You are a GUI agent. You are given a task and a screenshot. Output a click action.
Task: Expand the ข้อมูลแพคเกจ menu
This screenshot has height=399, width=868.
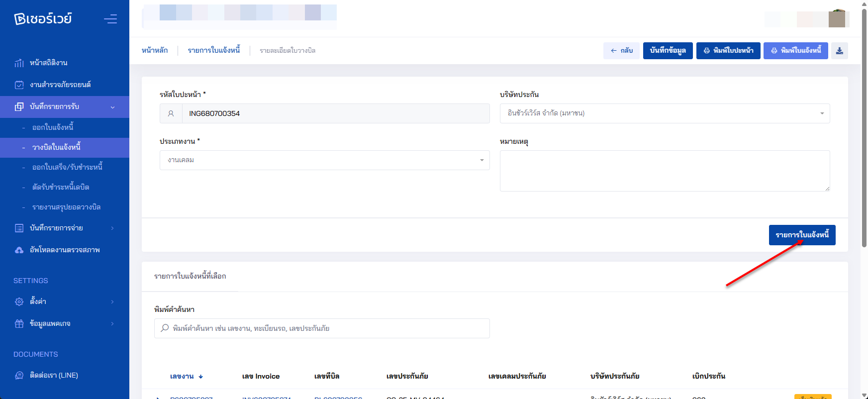[x=65, y=323]
